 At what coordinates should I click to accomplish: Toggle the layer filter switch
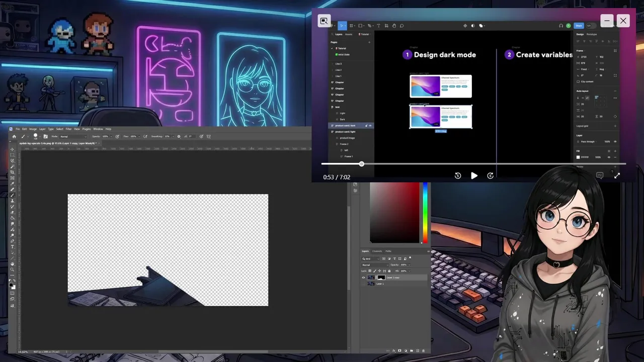tap(410, 258)
